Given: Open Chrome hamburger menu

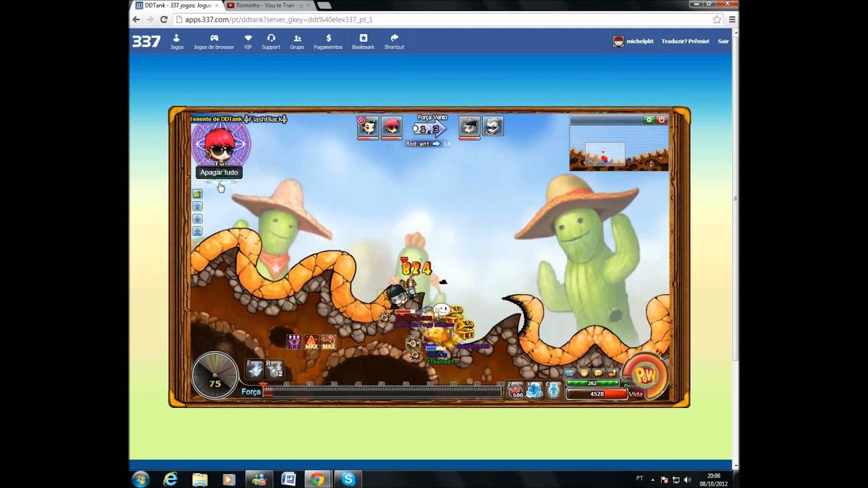Looking at the screenshot, I should point(732,20).
